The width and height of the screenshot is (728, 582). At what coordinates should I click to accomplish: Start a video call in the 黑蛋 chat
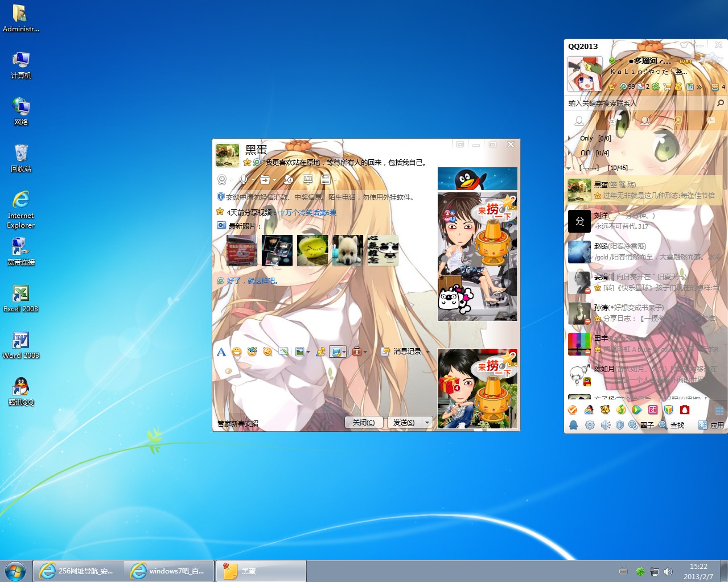[222, 180]
